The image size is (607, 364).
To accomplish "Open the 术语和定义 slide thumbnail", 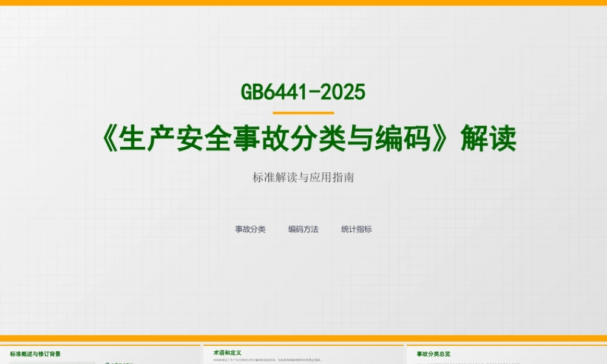I will tap(303, 354).
